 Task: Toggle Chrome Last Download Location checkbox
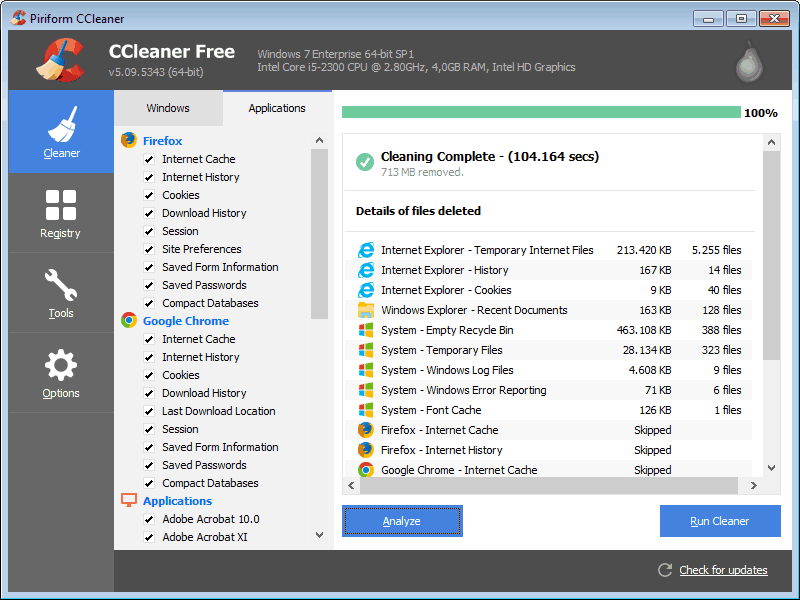click(x=149, y=411)
